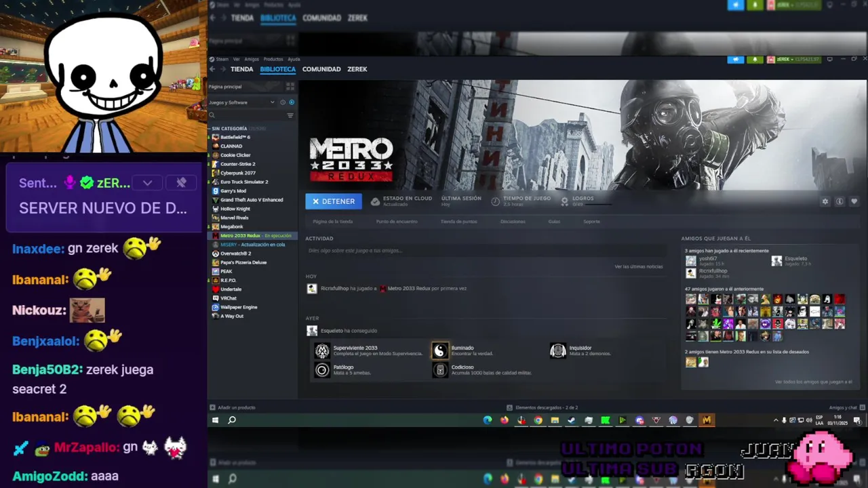Select MISERY update-queued game entry
The width and height of the screenshot is (868, 488).
pyautogui.click(x=252, y=245)
